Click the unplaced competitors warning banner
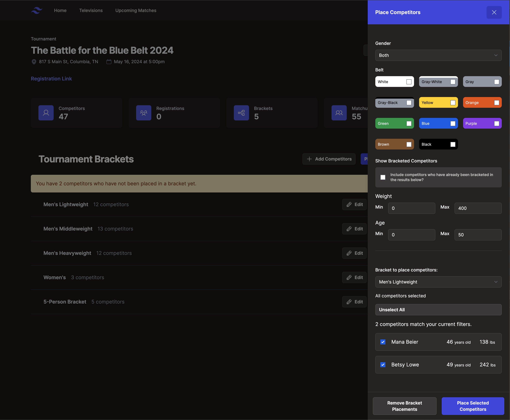Screen dimensions: 510x420 pyautogui.click(x=199, y=184)
